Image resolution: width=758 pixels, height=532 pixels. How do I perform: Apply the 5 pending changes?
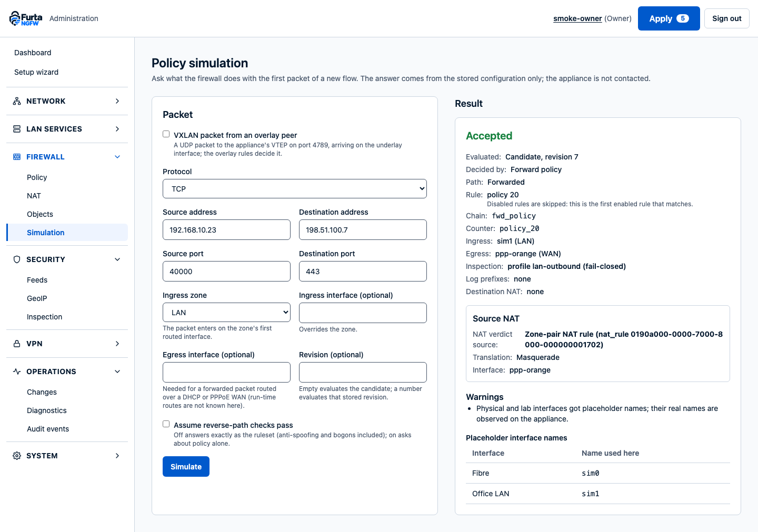click(669, 18)
